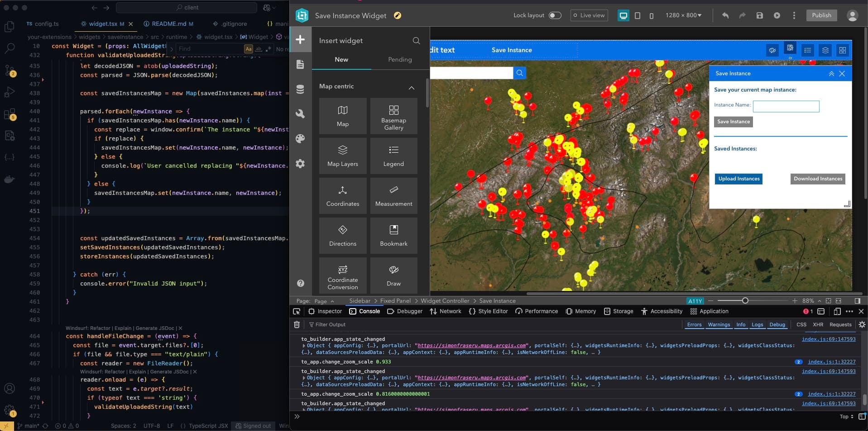Open the Save Instance widget icon in controller
868x431 pixels.
click(x=790, y=48)
